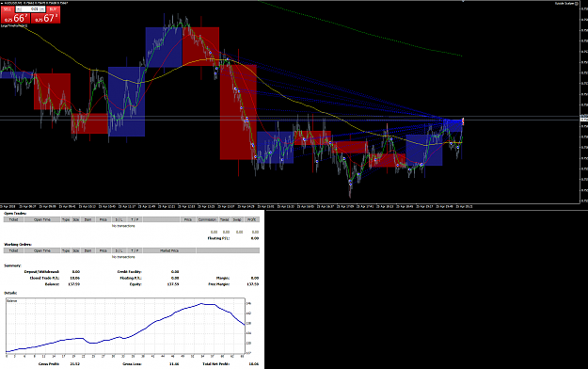Click the Equity label in Summary
The height and width of the screenshot is (369, 588).
point(135,284)
